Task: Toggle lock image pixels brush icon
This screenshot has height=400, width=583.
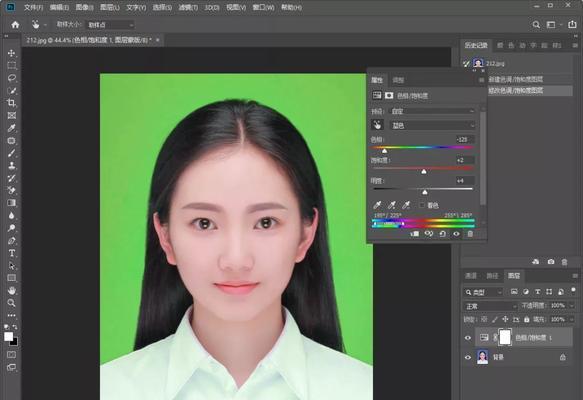Action: [495, 319]
